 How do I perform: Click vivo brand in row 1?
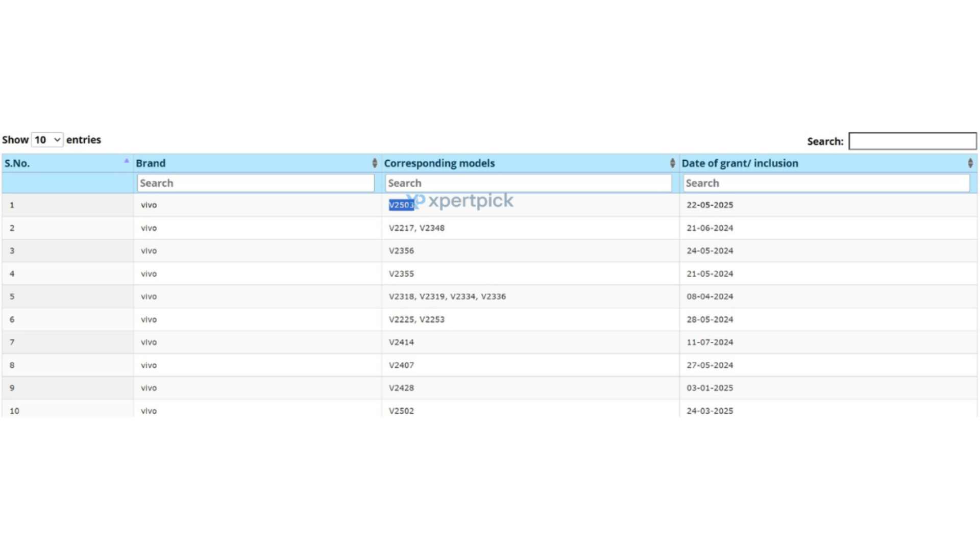[149, 205]
